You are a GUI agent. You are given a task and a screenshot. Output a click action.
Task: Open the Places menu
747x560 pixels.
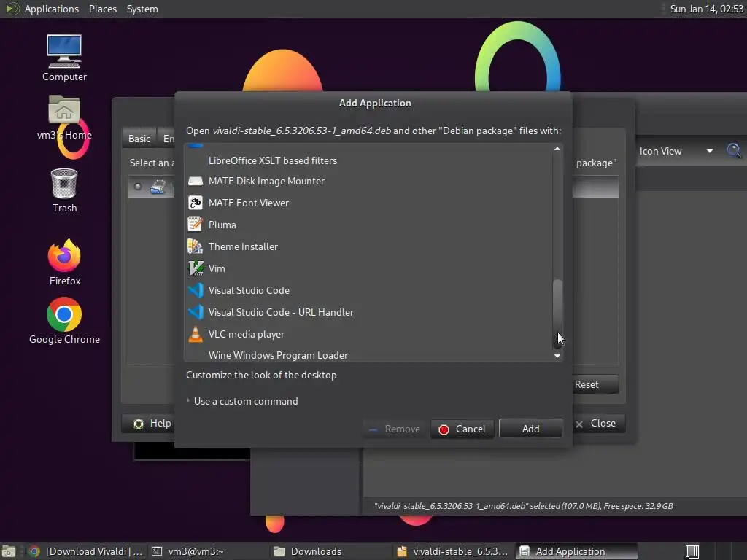click(x=102, y=9)
